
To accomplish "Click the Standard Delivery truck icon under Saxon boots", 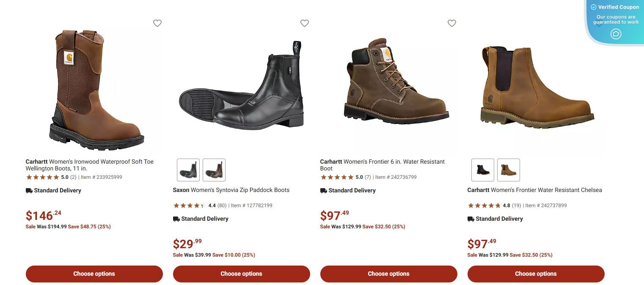I will coord(176,219).
